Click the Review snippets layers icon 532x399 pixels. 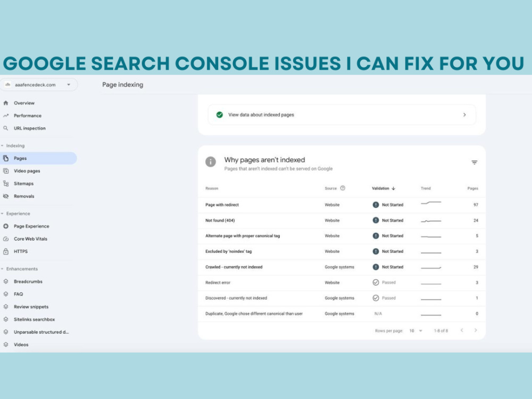click(x=6, y=307)
